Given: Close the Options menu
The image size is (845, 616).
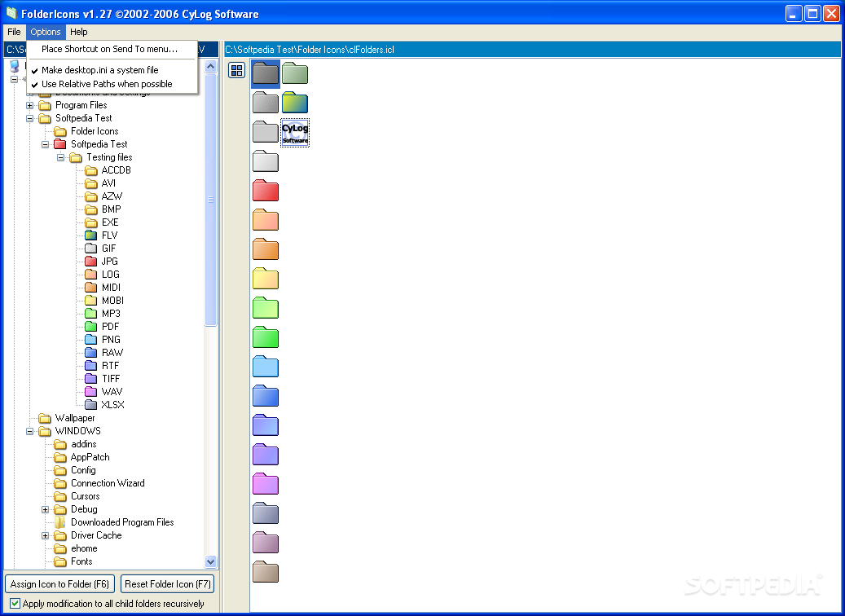Looking at the screenshot, I should coord(46,32).
